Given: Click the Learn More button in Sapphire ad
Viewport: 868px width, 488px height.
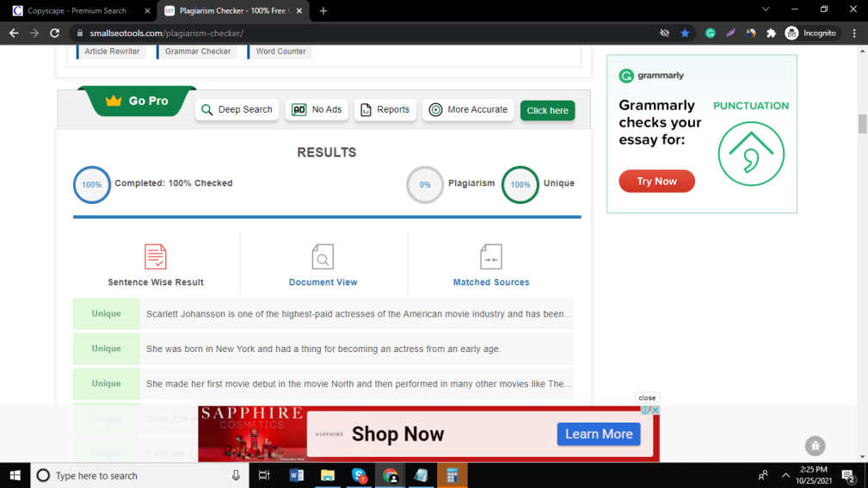Looking at the screenshot, I should click(599, 434).
